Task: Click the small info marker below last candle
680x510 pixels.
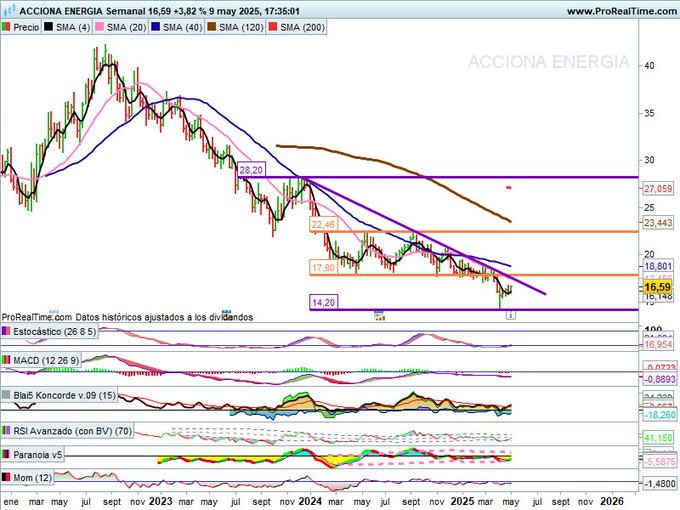Action: point(511,315)
